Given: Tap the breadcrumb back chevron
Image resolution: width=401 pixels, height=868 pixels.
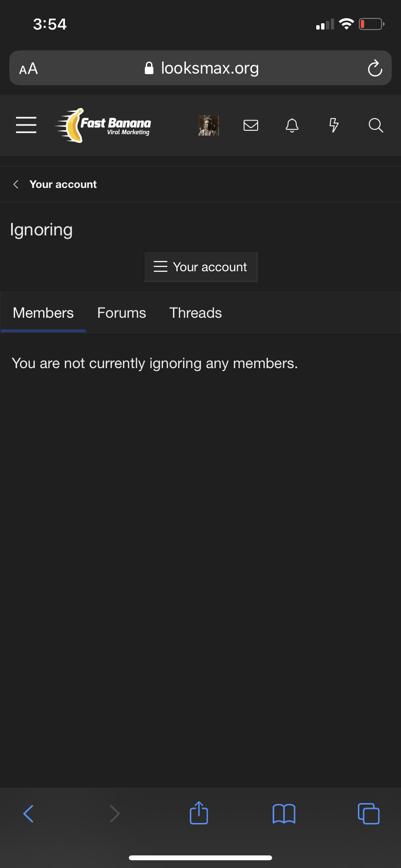Looking at the screenshot, I should pyautogui.click(x=16, y=185).
